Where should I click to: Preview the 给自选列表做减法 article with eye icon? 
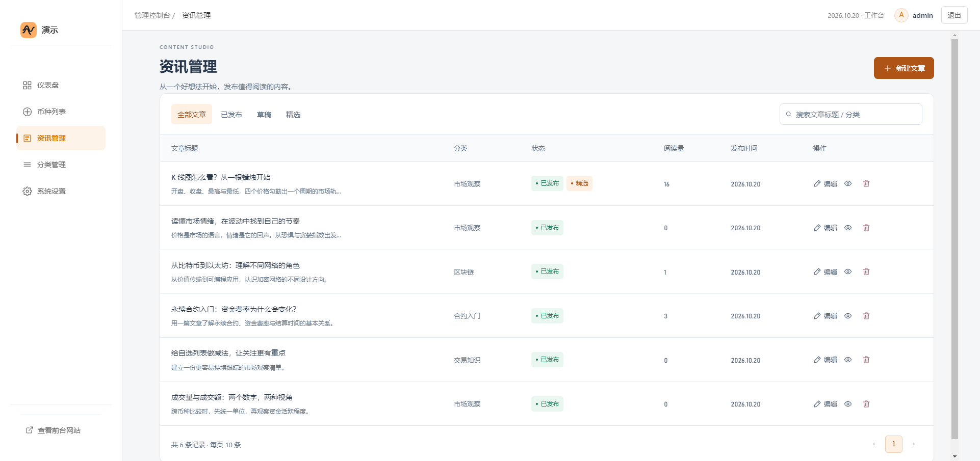pos(848,360)
